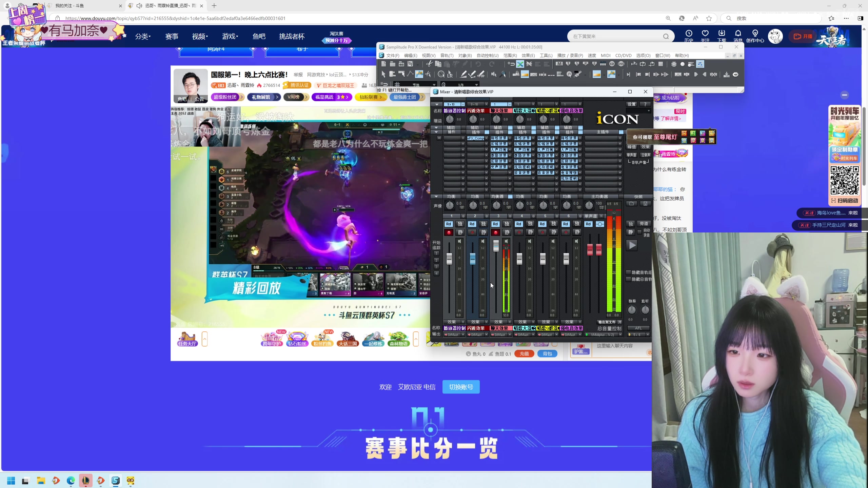
Task: Click the DVD icon in Samplitude toolbar
Action: pos(621,64)
